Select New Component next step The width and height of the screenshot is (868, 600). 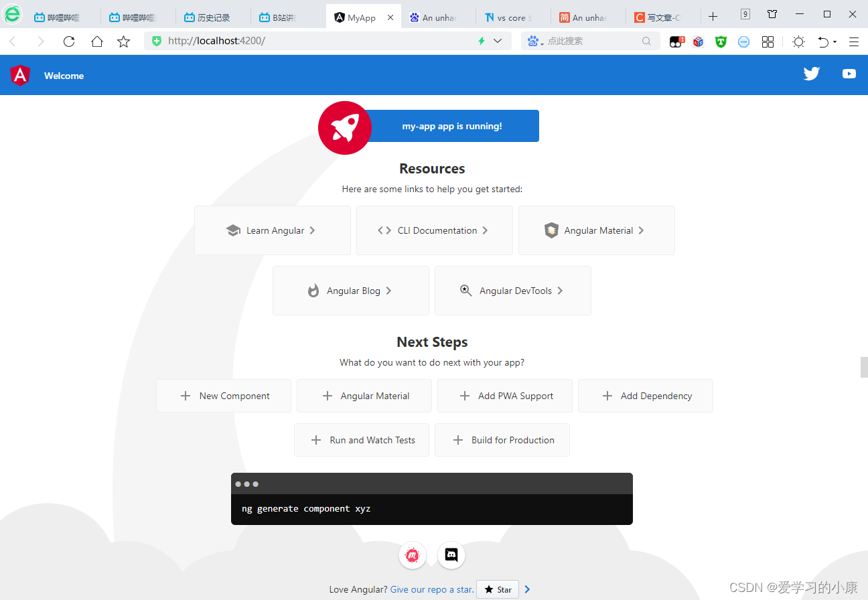pos(224,396)
